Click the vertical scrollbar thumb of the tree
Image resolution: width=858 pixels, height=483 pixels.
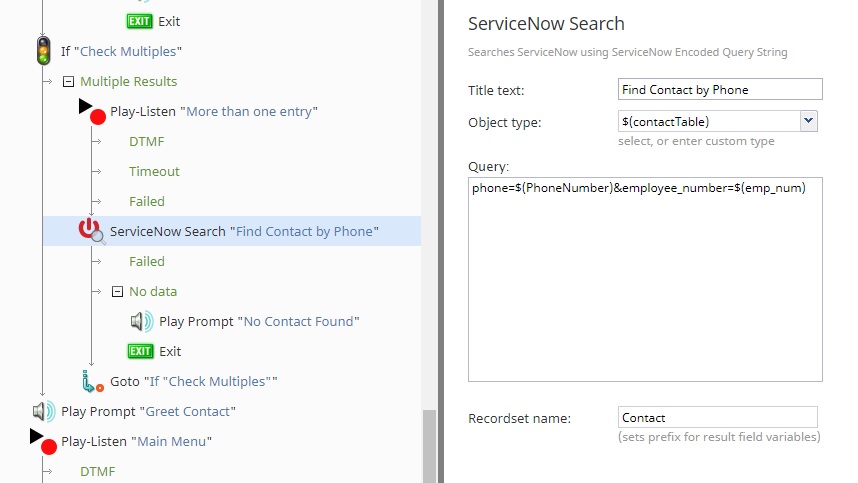click(430, 446)
